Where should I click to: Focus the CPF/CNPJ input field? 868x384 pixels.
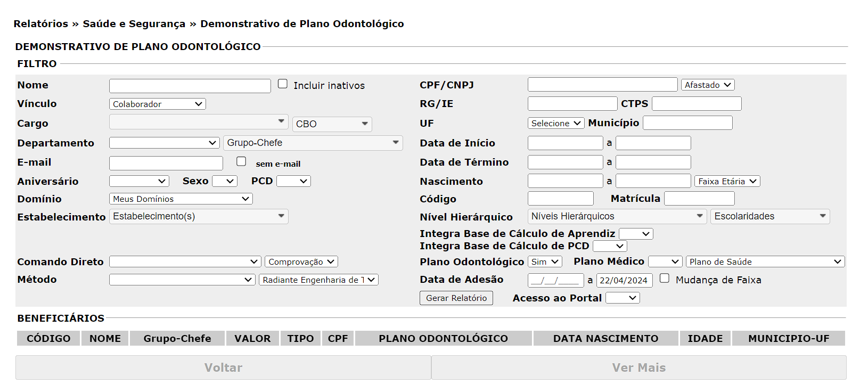602,85
